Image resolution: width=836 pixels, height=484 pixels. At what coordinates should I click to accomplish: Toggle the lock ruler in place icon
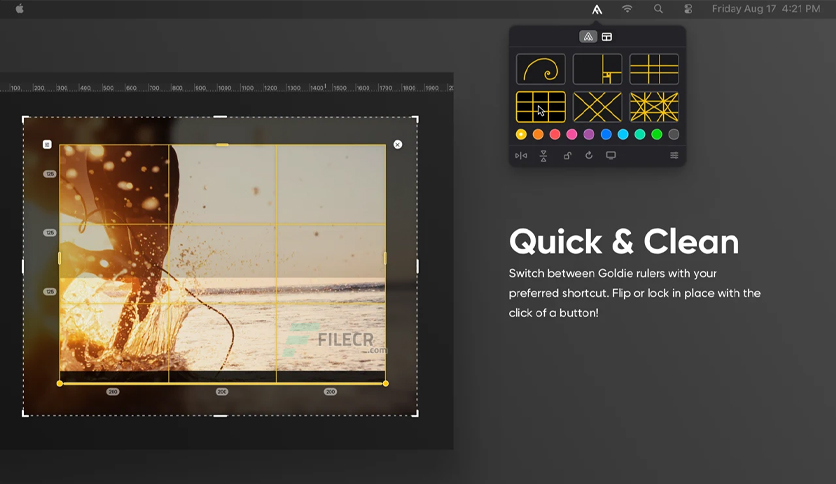tap(567, 156)
